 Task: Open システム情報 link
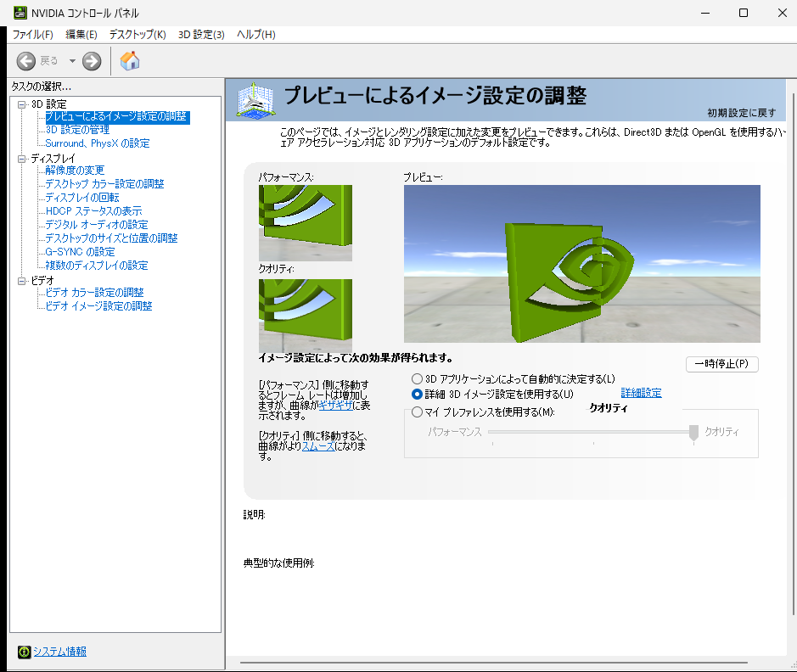60,652
